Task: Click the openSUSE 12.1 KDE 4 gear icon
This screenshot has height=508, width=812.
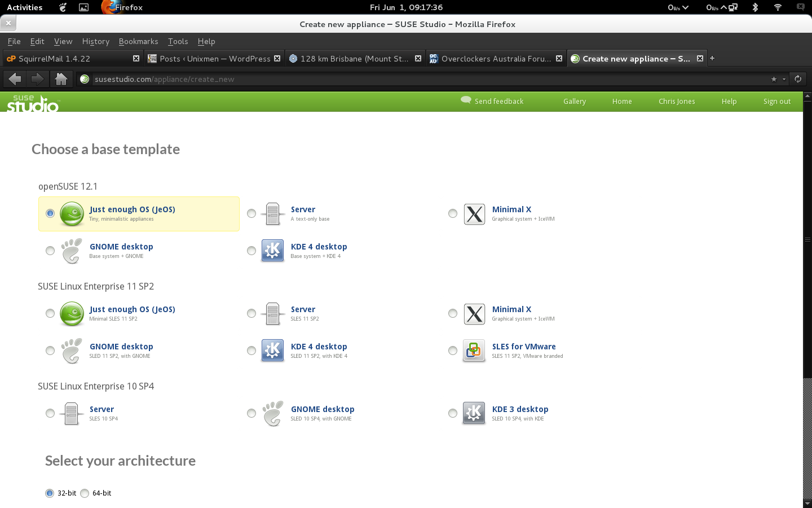Action: point(272,251)
